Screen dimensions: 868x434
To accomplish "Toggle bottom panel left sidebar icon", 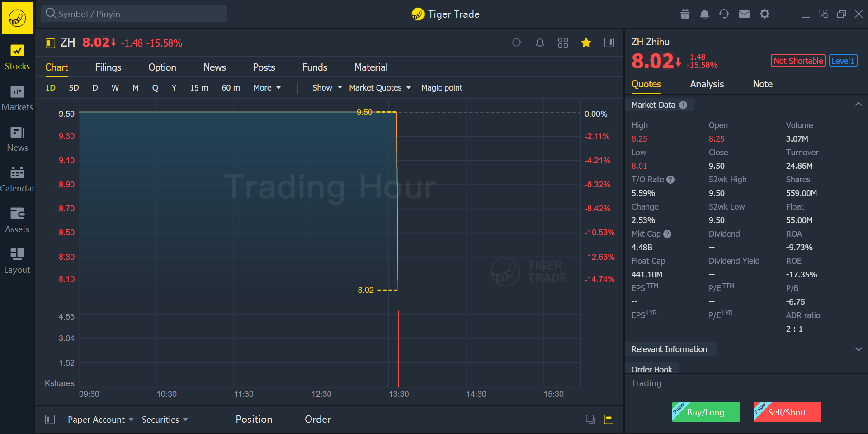I will pos(50,420).
